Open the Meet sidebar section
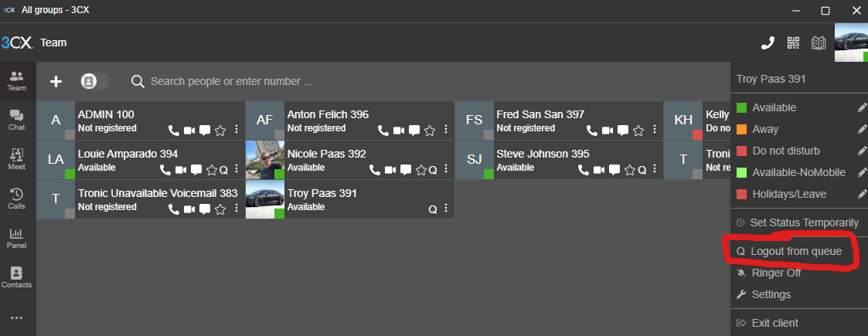 click(16, 158)
